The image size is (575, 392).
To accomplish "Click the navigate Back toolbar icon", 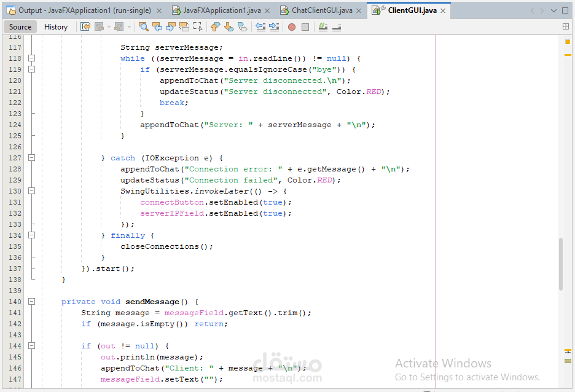I will (x=99, y=27).
